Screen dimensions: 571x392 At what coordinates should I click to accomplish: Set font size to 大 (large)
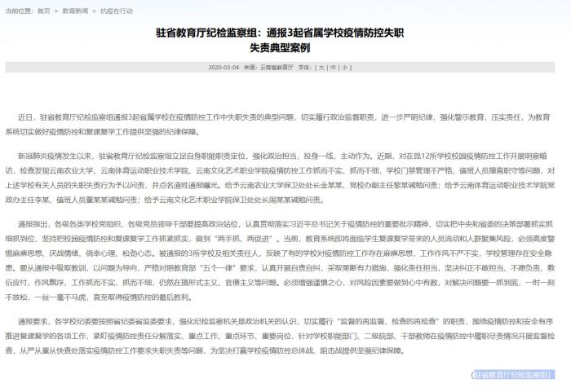point(323,68)
